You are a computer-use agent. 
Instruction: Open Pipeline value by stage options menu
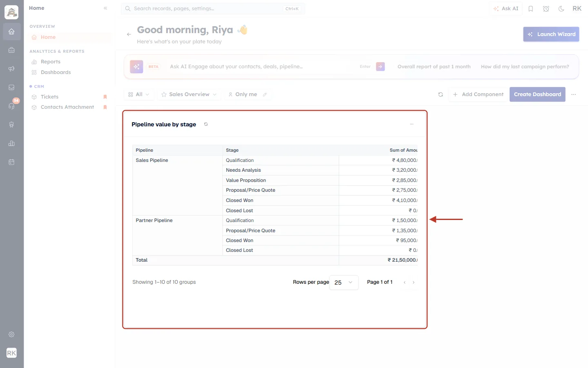412,124
